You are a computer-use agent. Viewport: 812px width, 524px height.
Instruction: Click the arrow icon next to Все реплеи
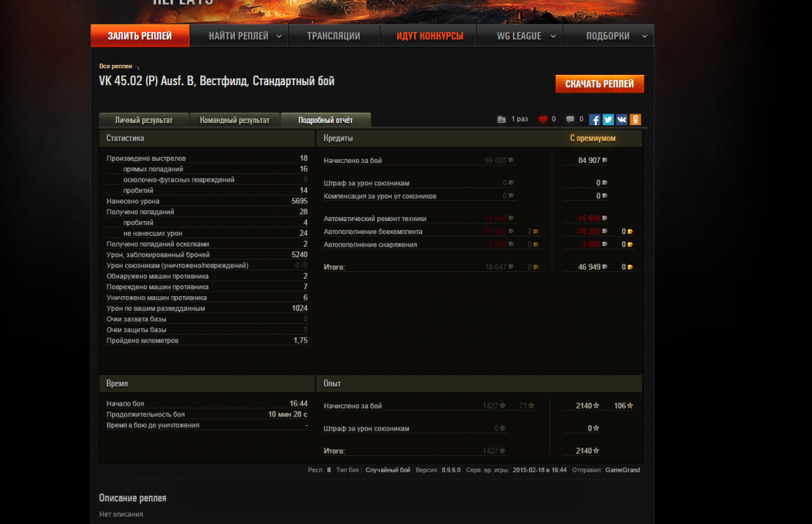tap(138, 67)
